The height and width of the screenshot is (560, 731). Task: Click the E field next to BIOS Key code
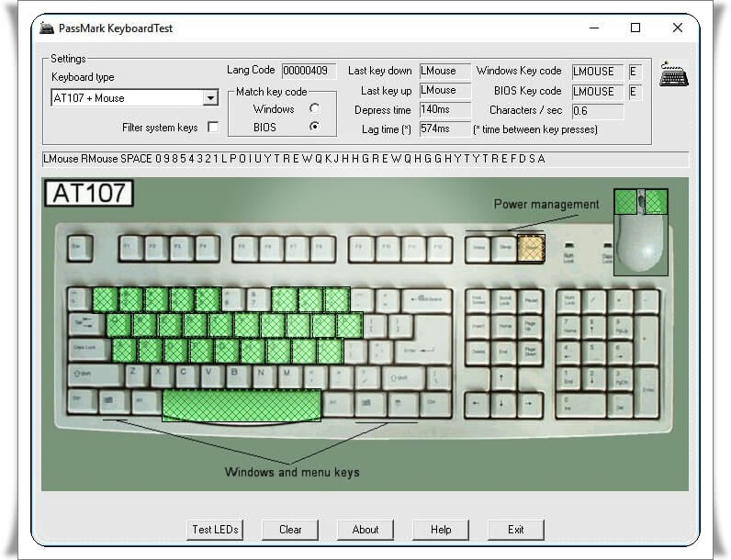(635, 92)
